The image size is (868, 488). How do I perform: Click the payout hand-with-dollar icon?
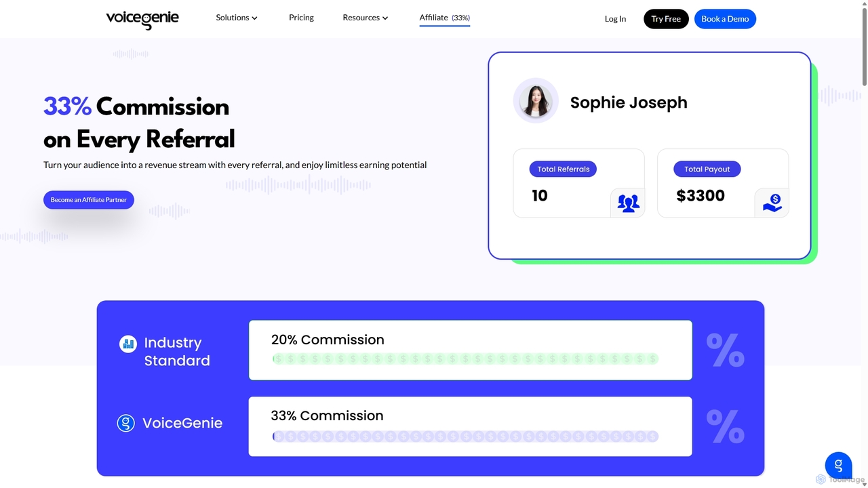click(772, 203)
